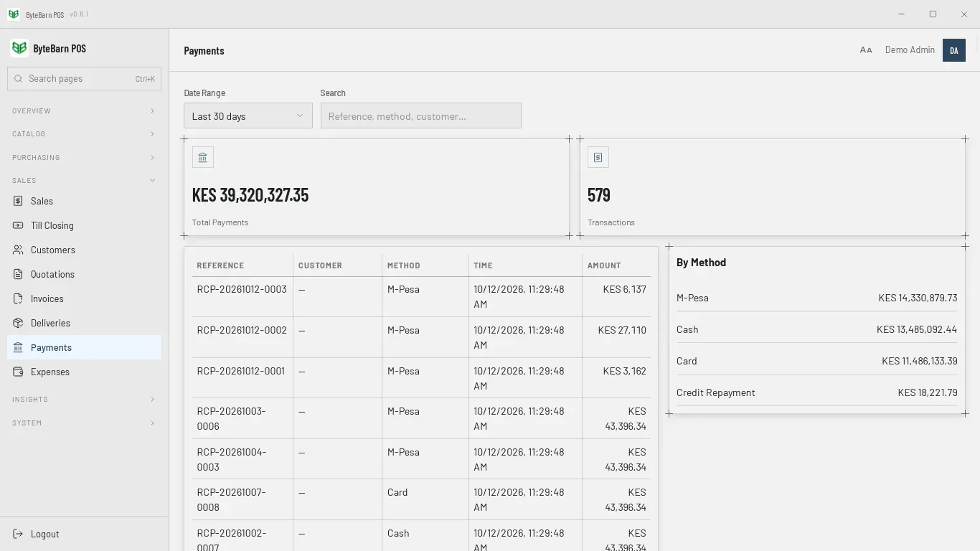Collapse the Sales sidebar section

(84, 181)
